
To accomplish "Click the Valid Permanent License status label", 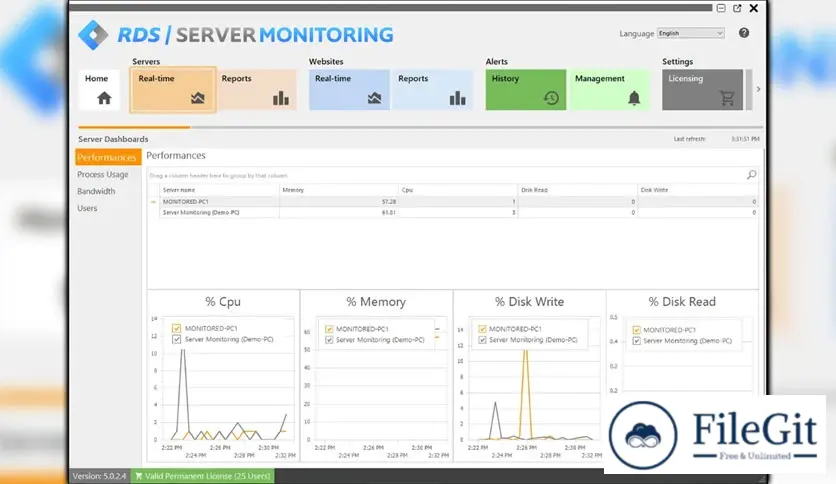I will tap(207, 476).
